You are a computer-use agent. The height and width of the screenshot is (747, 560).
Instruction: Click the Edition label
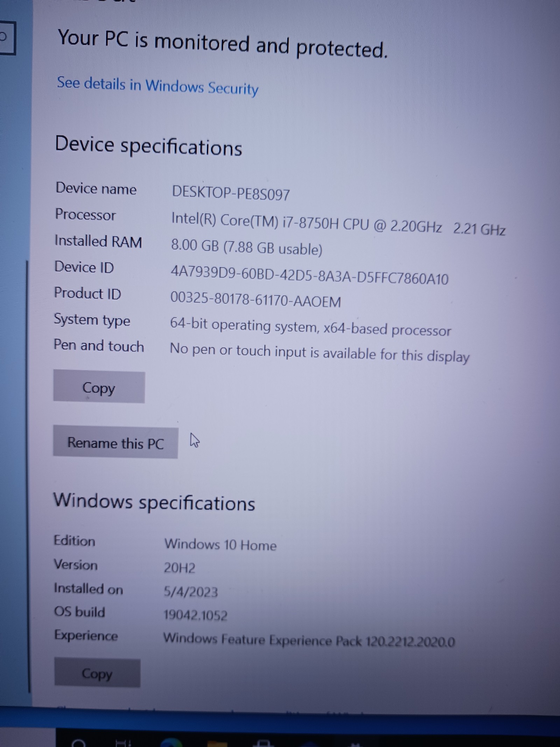click(74, 541)
